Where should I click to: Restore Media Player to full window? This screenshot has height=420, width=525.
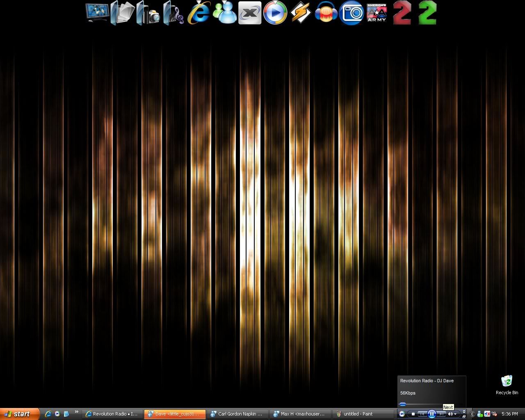tap(464, 416)
